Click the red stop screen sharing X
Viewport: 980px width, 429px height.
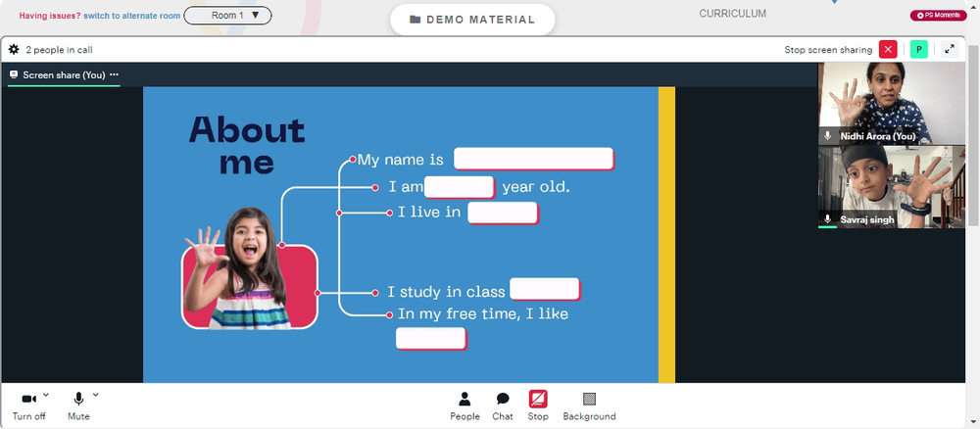[x=888, y=49]
